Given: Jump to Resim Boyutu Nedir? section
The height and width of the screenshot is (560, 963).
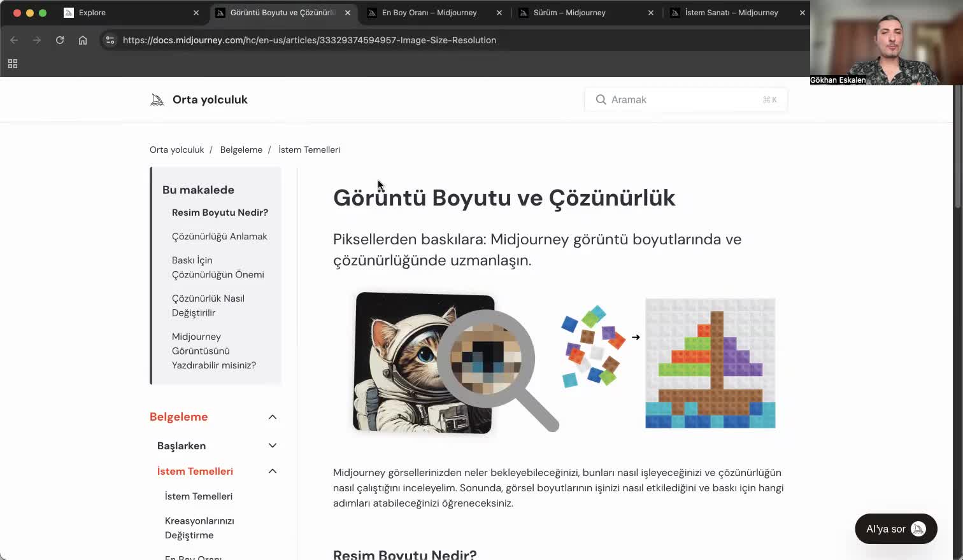Looking at the screenshot, I should point(220,213).
